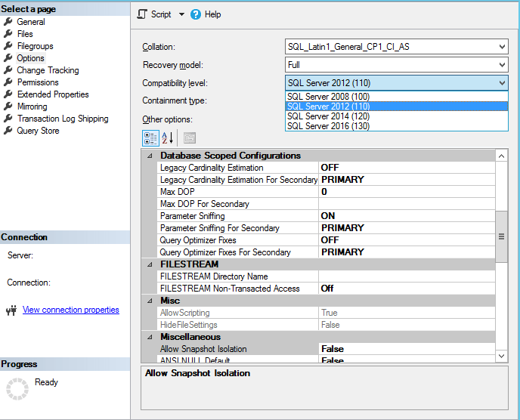Click wrench icon beside General page

pyautogui.click(x=8, y=22)
